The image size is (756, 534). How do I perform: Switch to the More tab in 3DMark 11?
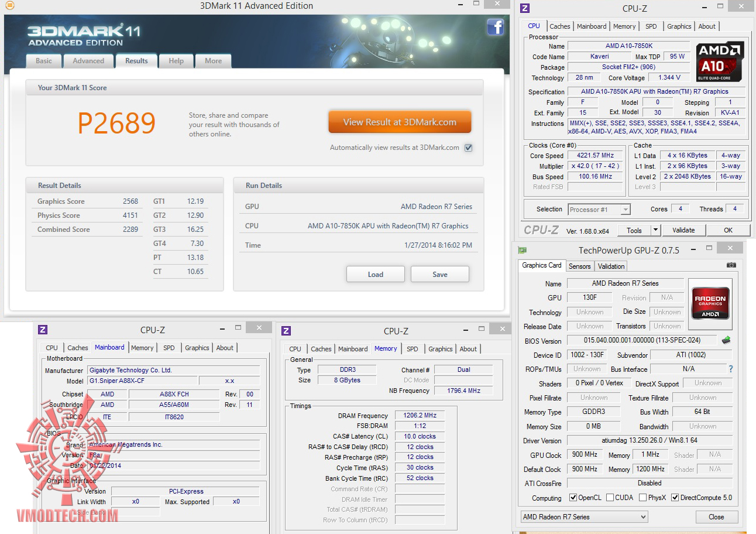point(214,61)
